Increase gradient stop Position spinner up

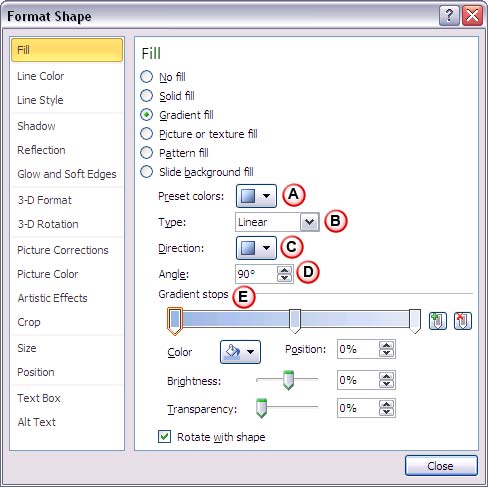387,345
